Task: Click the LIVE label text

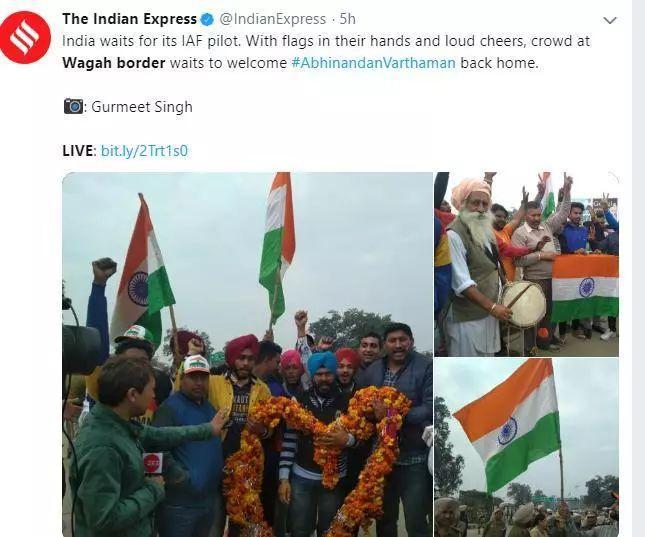Action: tap(79, 151)
